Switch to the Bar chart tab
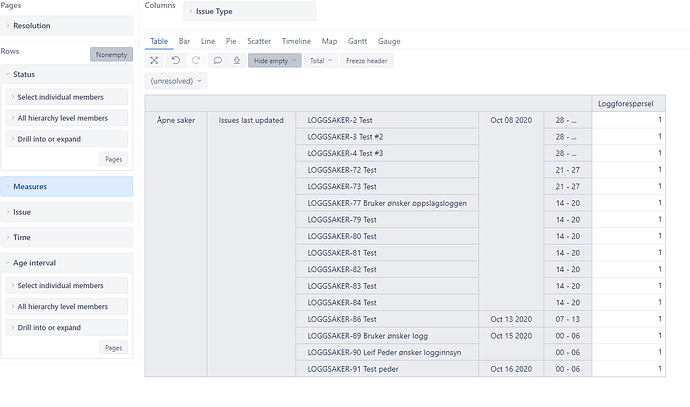Screen dimensions: 690x407 [184, 41]
